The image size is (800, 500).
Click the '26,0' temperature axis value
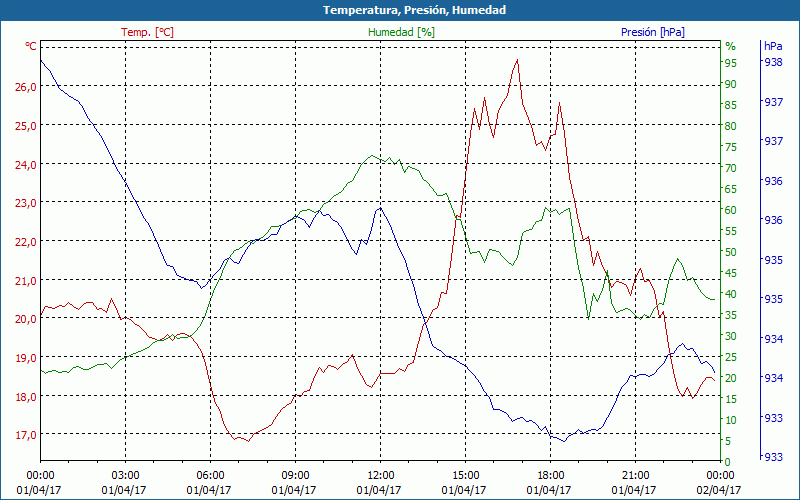pos(26,87)
